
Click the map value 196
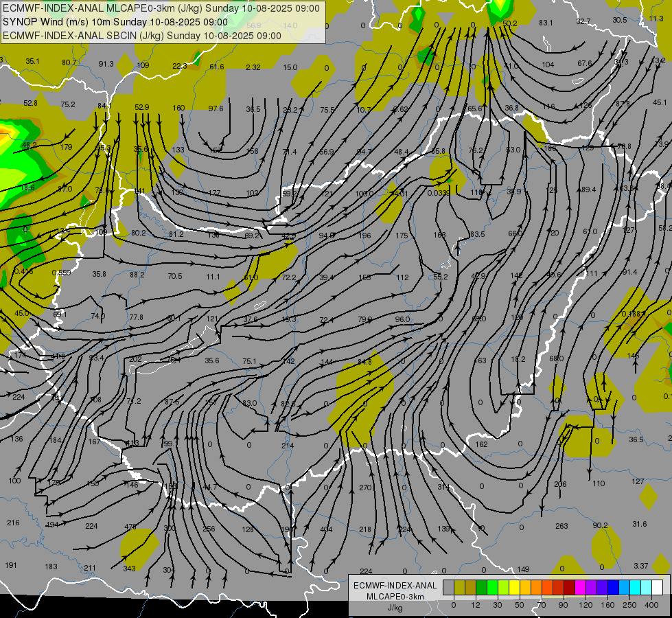pos(364,236)
